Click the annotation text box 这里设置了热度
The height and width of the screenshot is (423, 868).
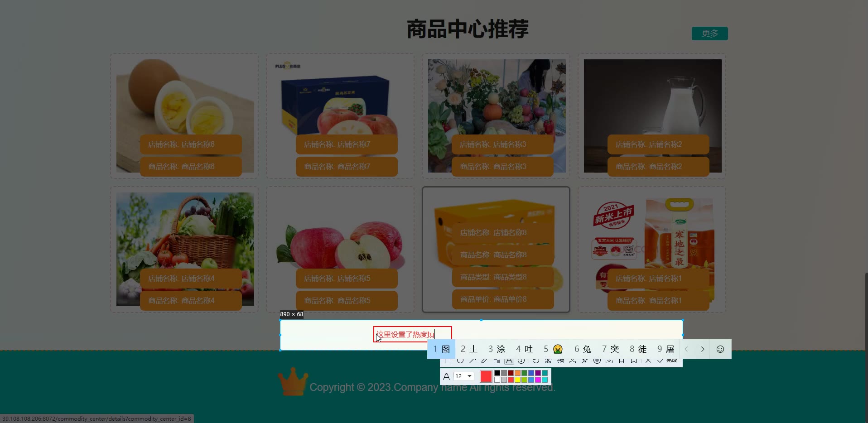tap(413, 334)
